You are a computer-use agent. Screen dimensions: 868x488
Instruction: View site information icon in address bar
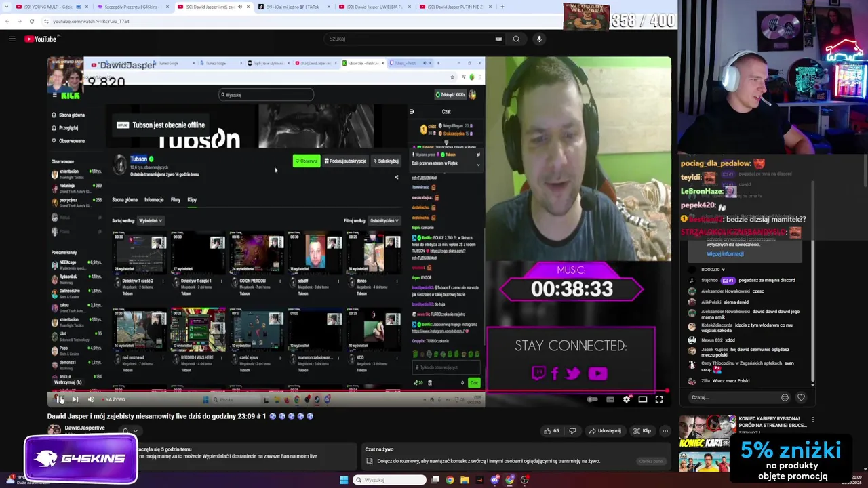[x=46, y=21]
